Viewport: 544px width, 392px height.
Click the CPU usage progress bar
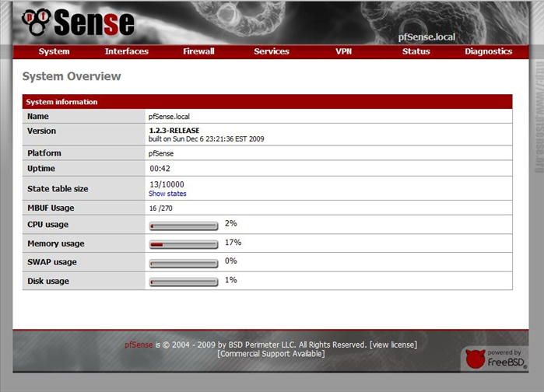184,226
